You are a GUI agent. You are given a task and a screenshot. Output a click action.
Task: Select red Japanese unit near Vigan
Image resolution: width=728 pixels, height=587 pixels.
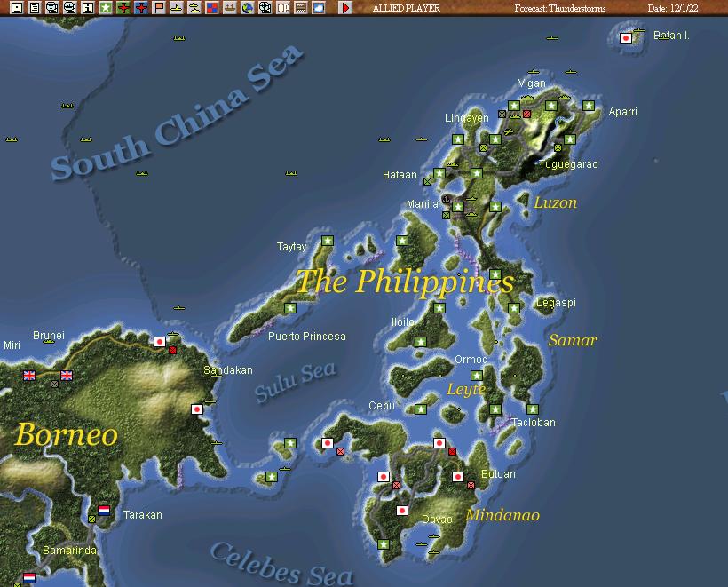(x=526, y=114)
